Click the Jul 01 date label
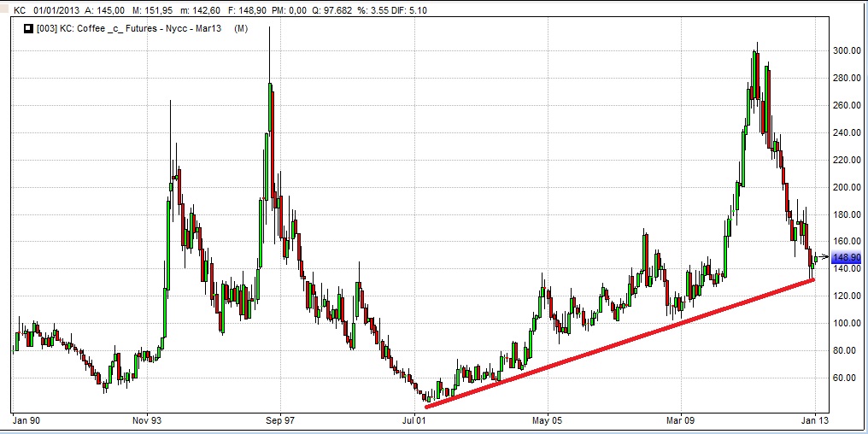This screenshot has height=434, width=868. (x=414, y=419)
